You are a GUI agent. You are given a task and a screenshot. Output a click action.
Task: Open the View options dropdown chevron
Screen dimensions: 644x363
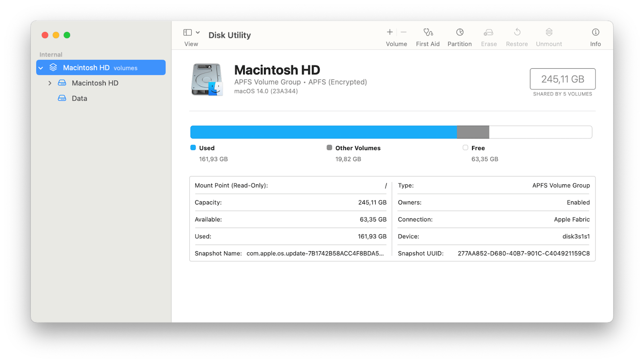coord(198,32)
